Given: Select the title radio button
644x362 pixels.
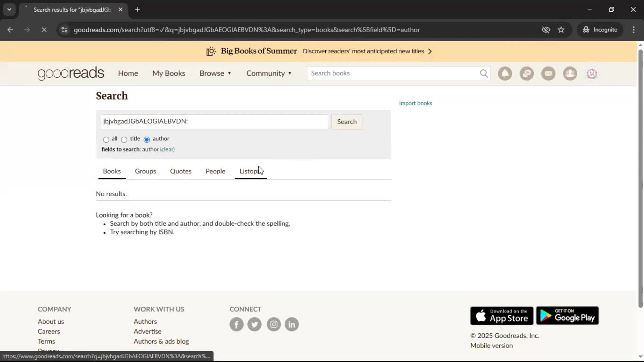Looking at the screenshot, I should [x=124, y=139].
